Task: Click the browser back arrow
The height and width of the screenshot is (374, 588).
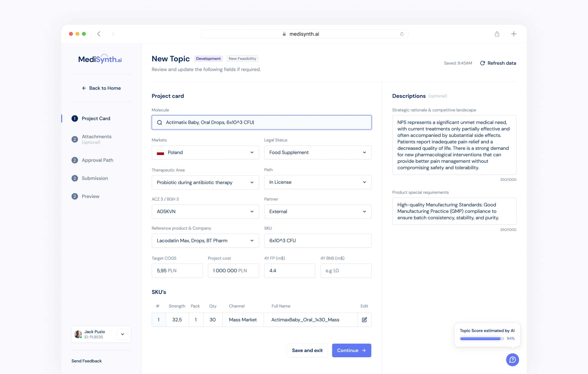Action: click(99, 34)
